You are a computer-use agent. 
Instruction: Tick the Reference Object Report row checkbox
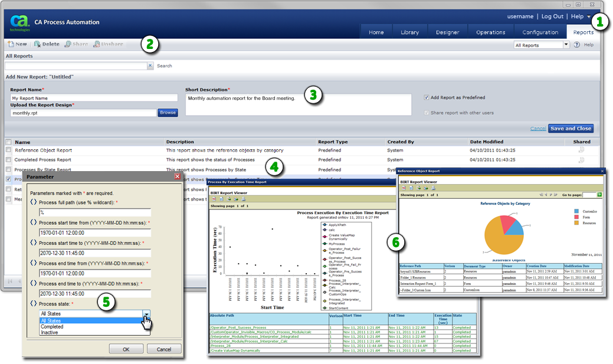pos(9,150)
